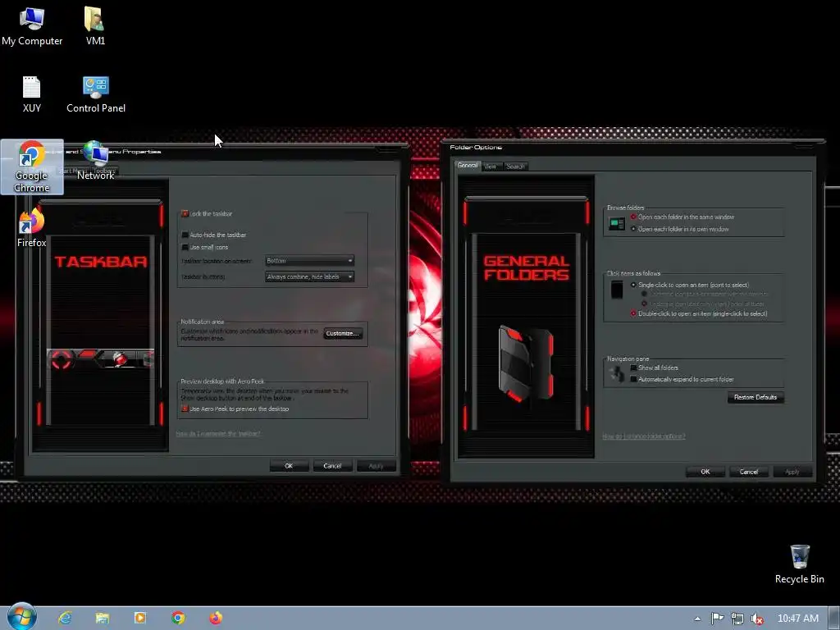Image resolution: width=840 pixels, height=630 pixels.
Task: Select the Network desktop icon
Action: (95, 161)
